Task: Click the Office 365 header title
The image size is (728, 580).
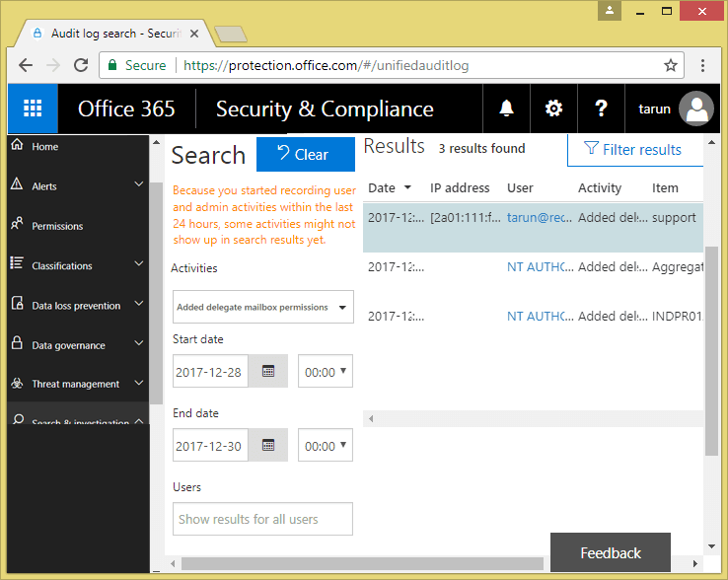Action: click(x=126, y=109)
